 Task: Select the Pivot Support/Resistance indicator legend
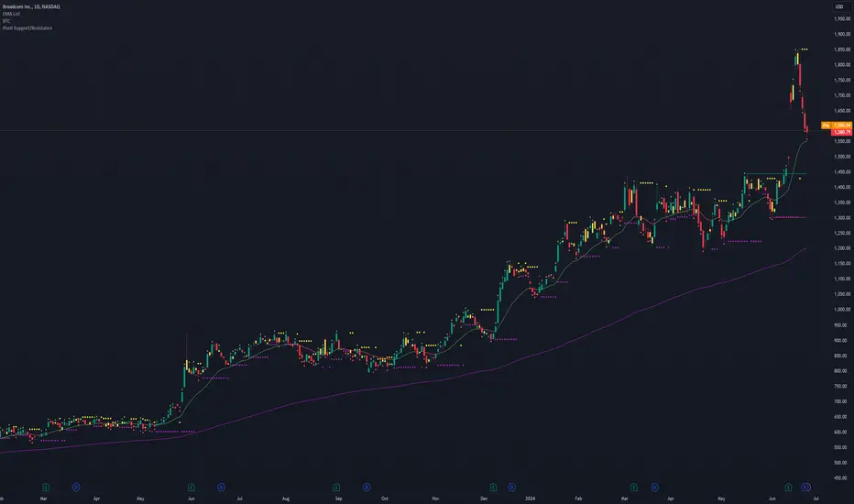pos(27,27)
